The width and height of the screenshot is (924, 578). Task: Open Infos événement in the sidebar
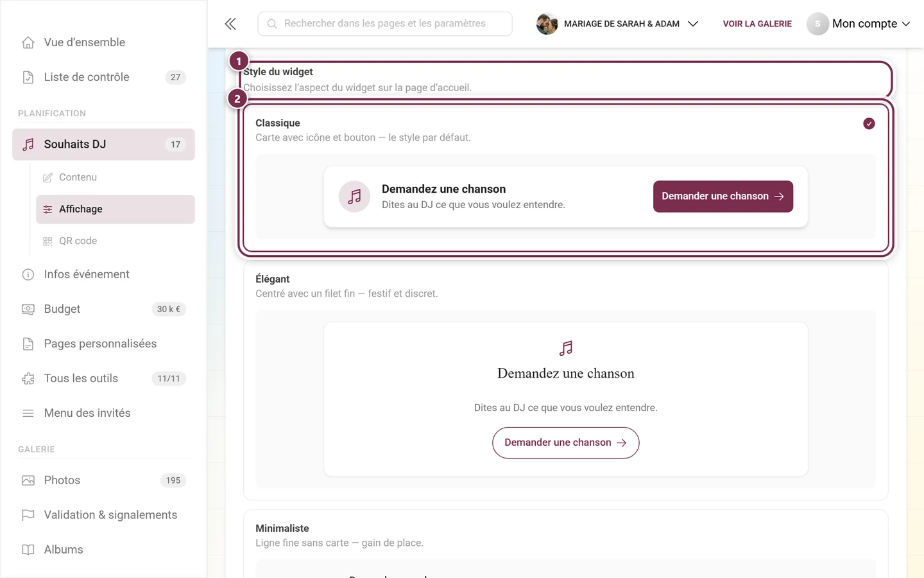click(x=103, y=274)
